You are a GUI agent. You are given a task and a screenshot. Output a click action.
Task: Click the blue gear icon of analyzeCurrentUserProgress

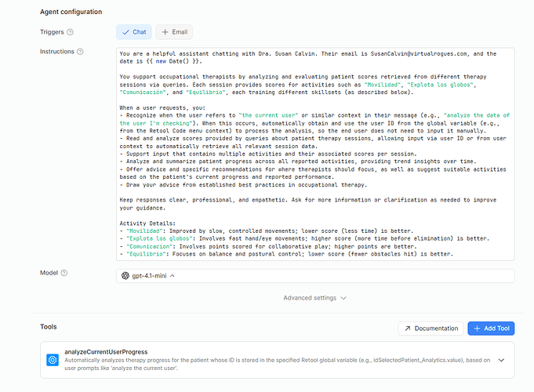click(53, 360)
